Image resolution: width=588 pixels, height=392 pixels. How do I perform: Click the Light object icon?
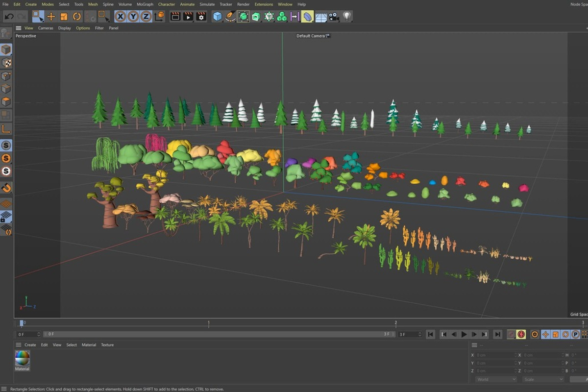[347, 16]
